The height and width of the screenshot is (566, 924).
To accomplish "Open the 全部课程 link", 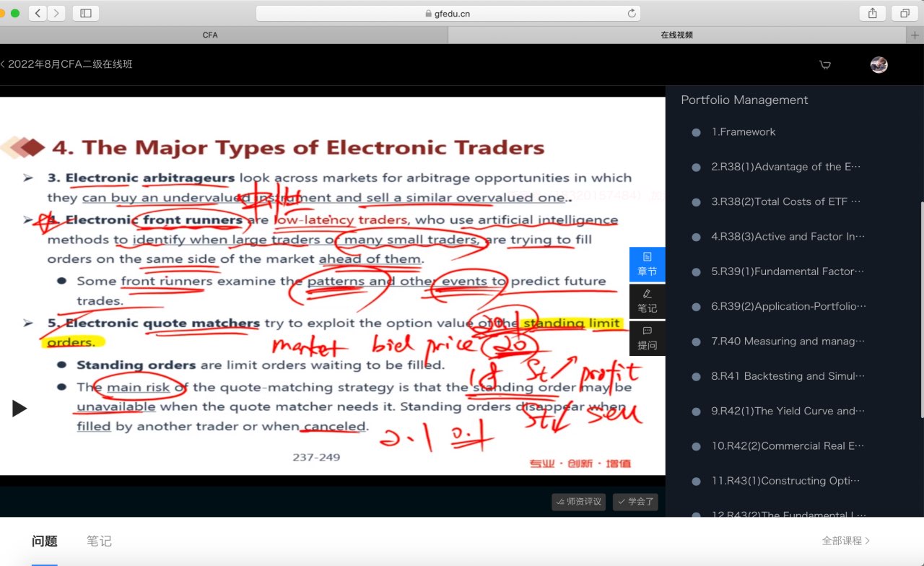I will click(845, 541).
